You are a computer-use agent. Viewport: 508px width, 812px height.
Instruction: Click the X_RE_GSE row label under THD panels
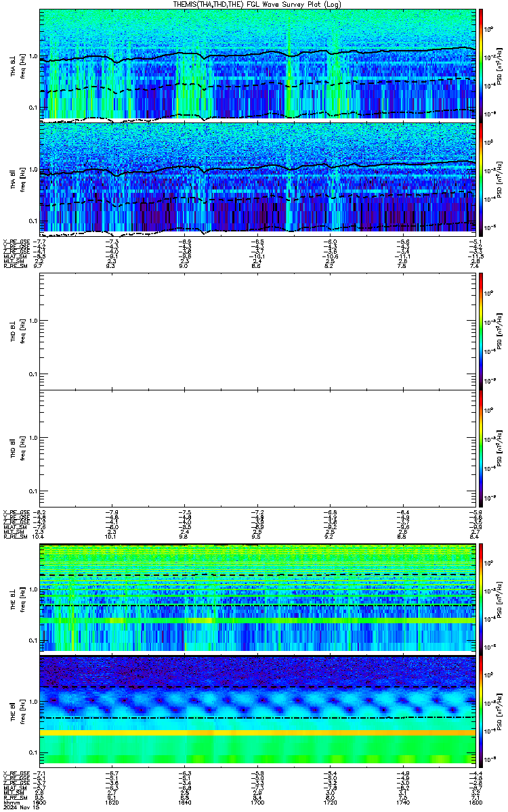point(16,511)
